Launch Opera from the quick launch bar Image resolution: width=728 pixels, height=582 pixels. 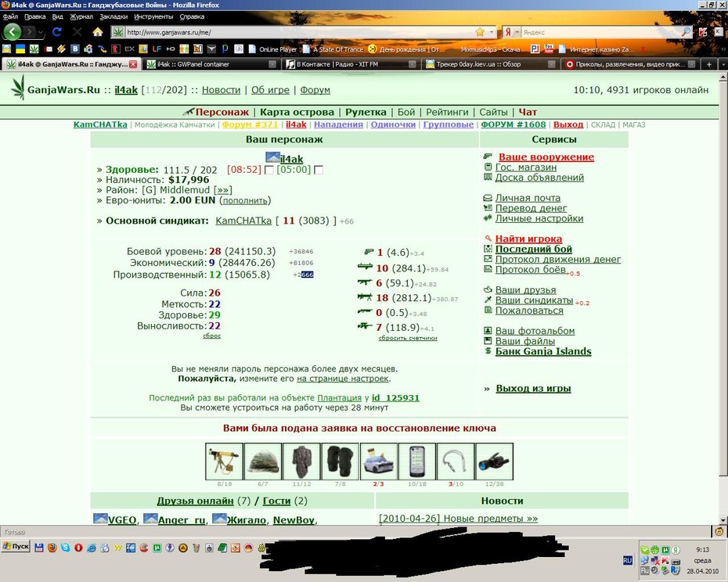tap(78, 548)
